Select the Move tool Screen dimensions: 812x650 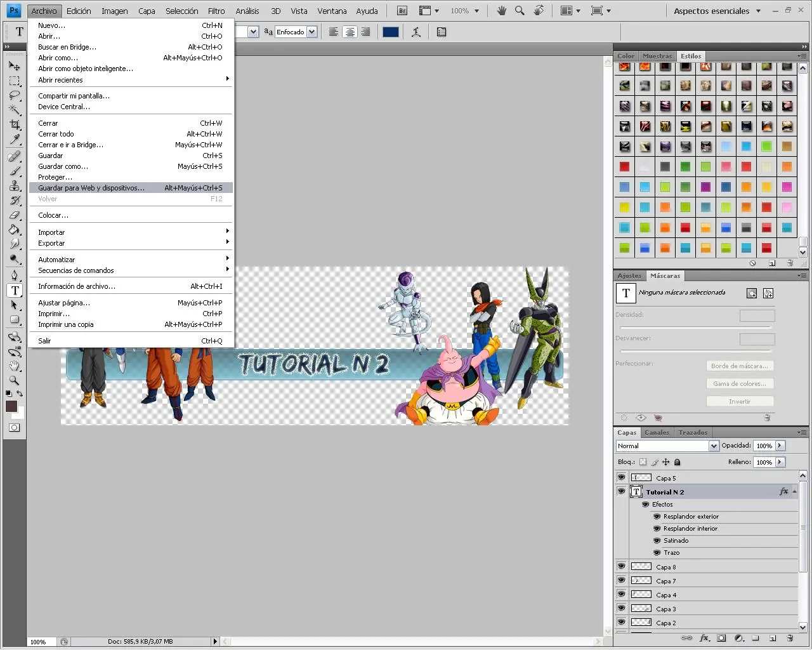click(15, 65)
